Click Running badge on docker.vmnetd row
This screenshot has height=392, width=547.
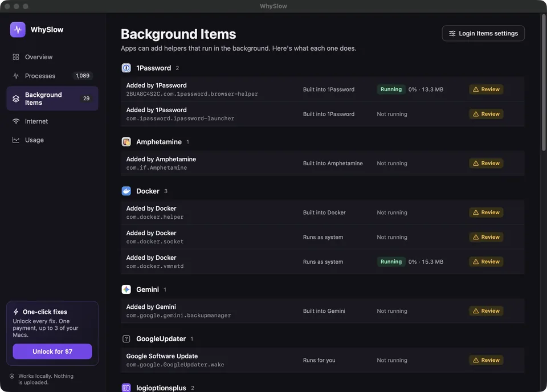click(391, 262)
